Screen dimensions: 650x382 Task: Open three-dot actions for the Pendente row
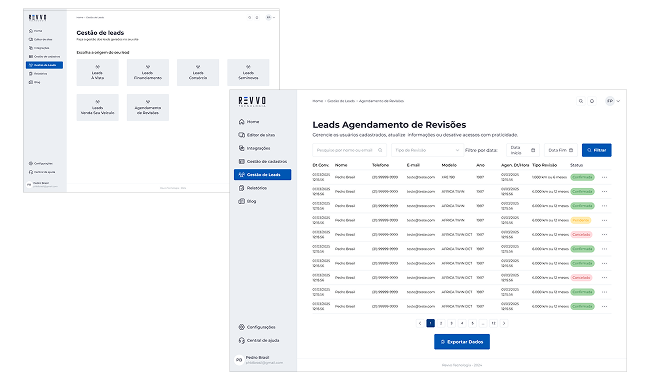coord(604,220)
